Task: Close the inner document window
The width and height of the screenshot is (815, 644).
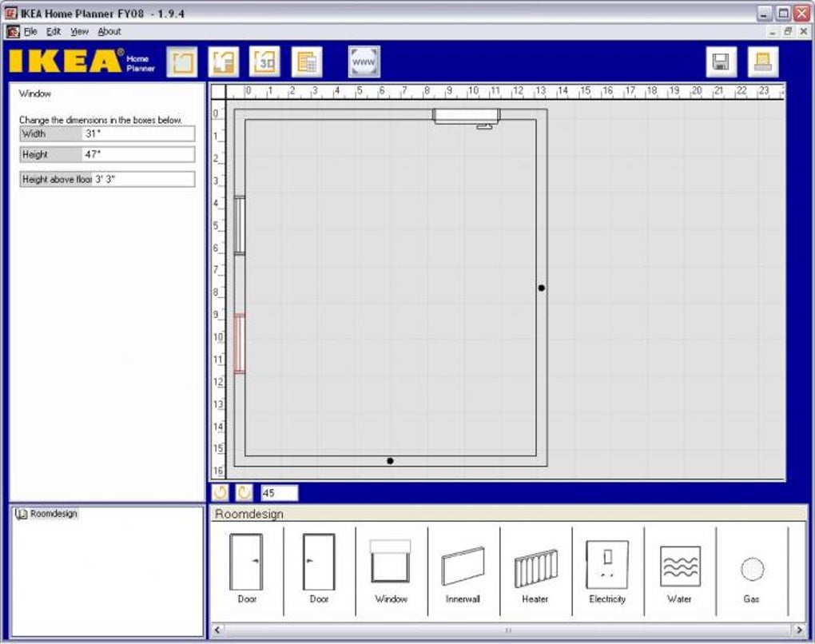Action: pyautogui.click(x=804, y=32)
